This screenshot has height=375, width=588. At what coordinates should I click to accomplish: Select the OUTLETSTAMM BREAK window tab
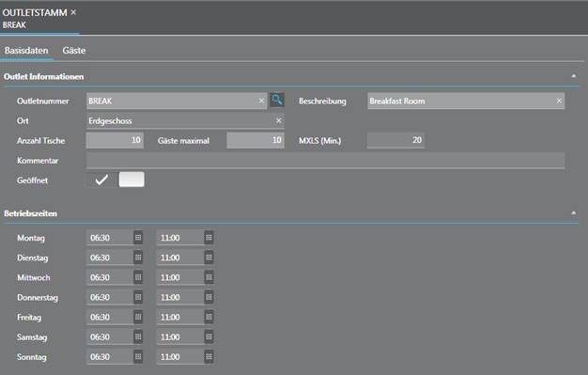point(39,18)
